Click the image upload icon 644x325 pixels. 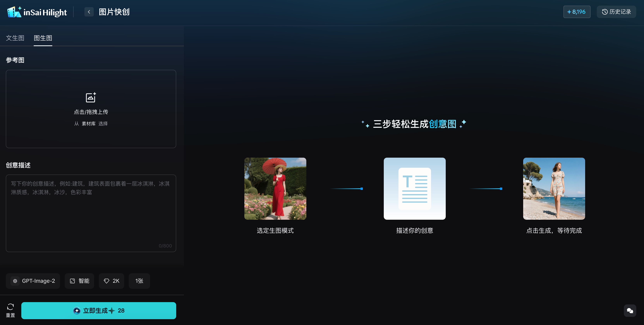pos(91,97)
